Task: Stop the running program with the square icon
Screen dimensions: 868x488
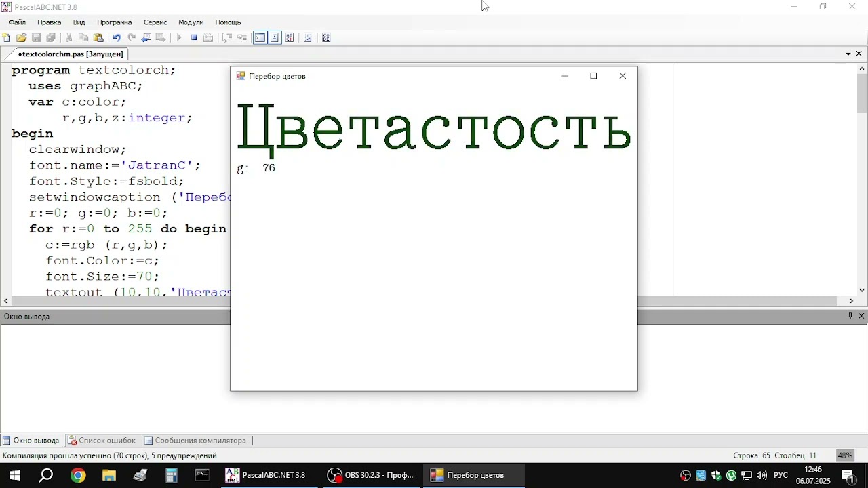Action: (x=194, y=38)
